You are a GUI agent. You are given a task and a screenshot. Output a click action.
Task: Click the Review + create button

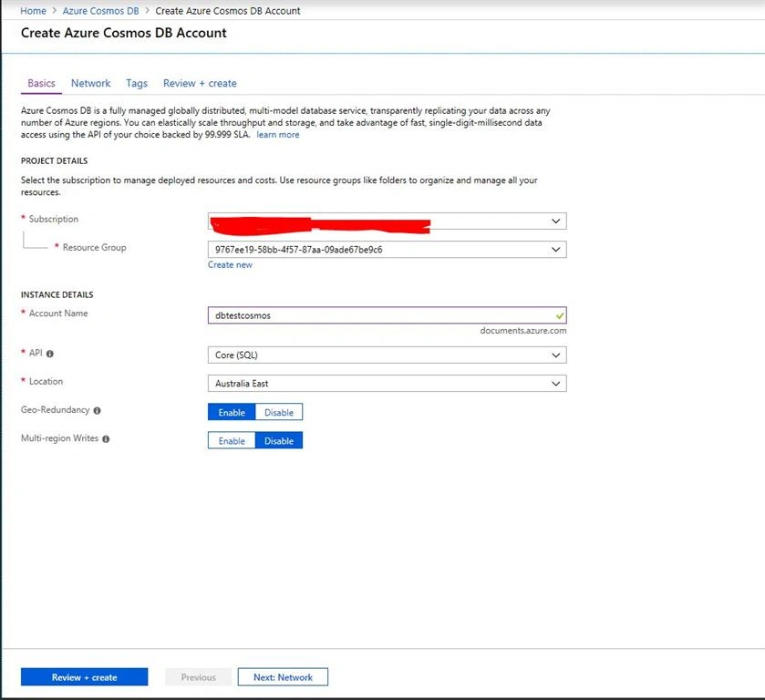point(85,677)
